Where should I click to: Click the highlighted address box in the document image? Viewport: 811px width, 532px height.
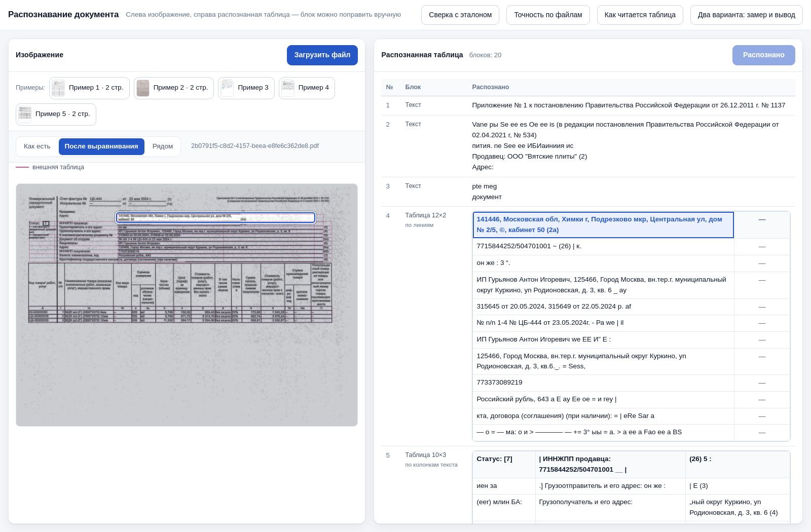215,217
